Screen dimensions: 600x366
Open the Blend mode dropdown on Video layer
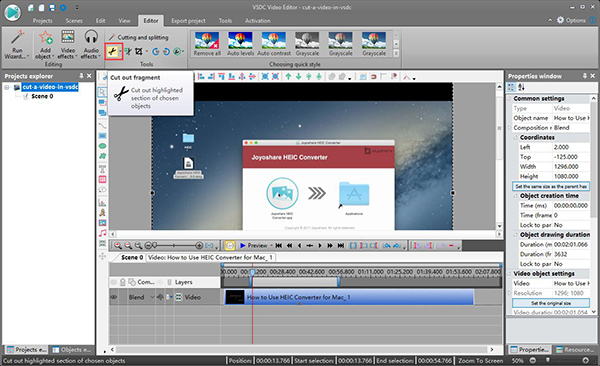point(152,297)
